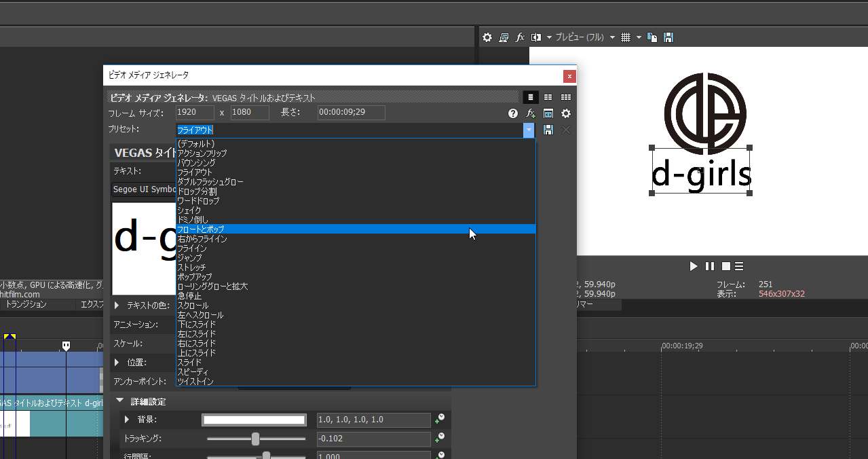868x459 pixels.
Task: Toggle animation for トラッキング parameter
Action: pos(440,438)
